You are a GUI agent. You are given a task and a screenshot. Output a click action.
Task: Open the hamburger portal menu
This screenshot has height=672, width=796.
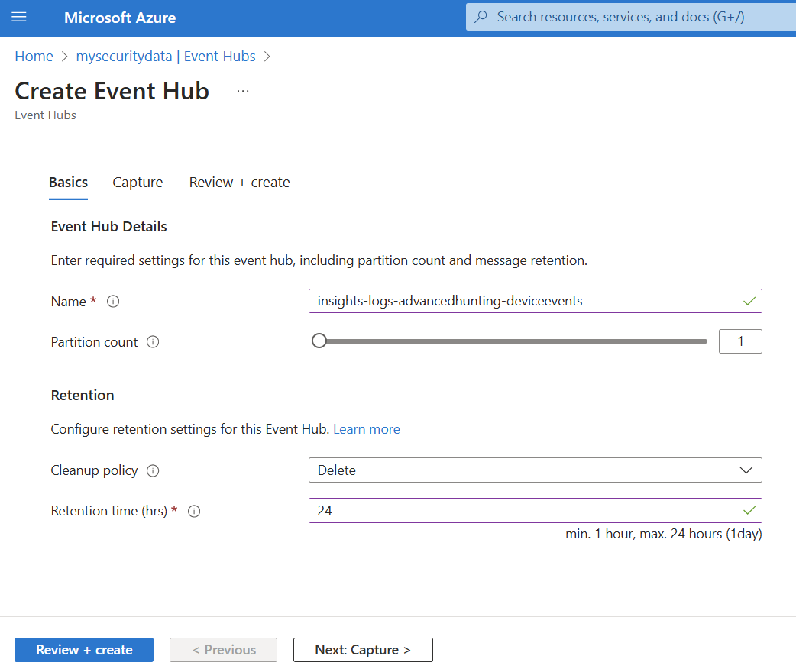tap(19, 18)
